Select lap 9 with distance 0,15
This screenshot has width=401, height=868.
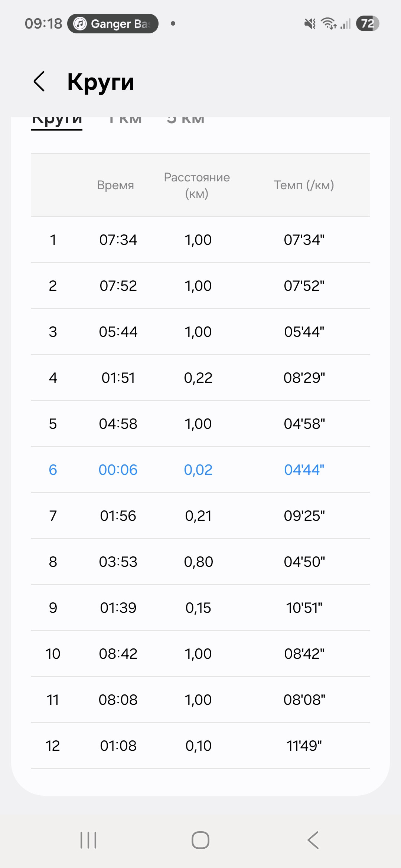[200, 608]
